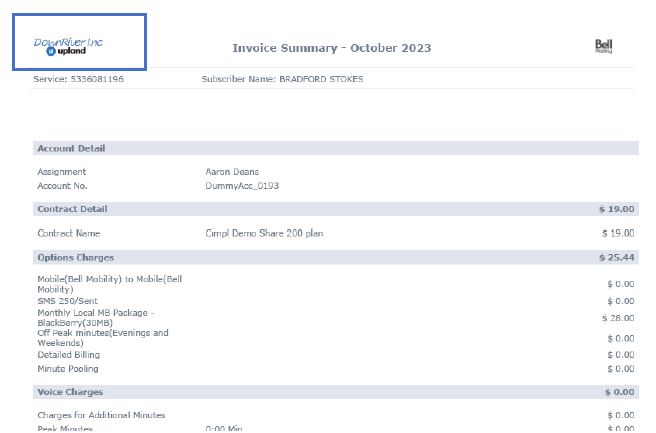The image size is (656, 433).
Task: Select the Voice Charges section header
Action: 70,392
